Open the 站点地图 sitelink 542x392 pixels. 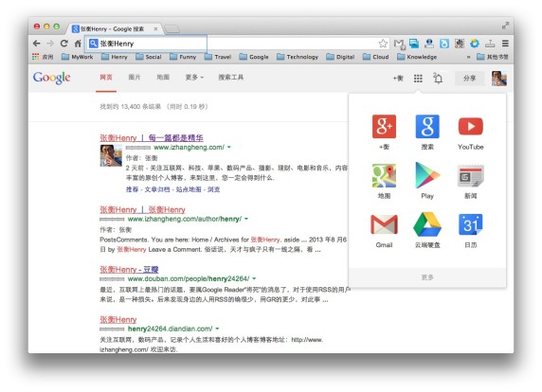coord(189,189)
